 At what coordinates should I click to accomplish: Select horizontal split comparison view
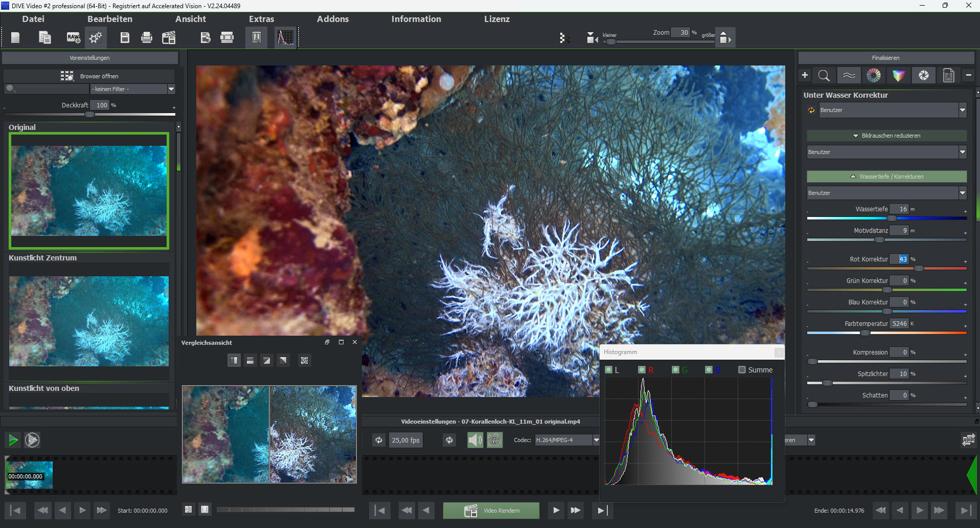pyautogui.click(x=250, y=361)
